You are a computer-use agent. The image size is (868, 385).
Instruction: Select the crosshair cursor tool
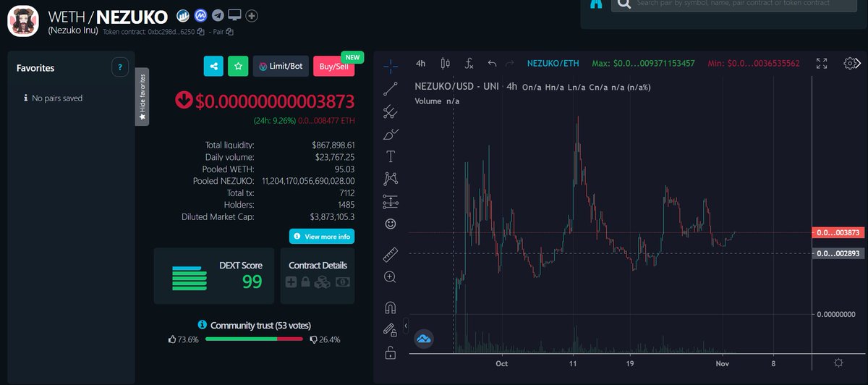[x=391, y=67]
